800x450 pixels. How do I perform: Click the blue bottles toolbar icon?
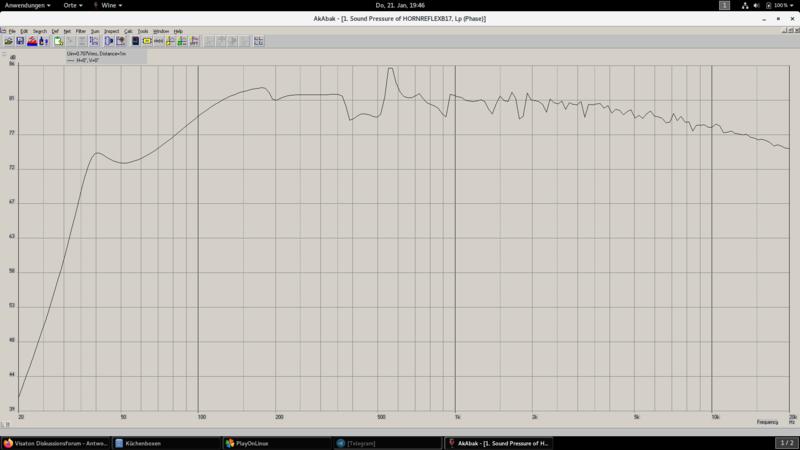pos(43,41)
